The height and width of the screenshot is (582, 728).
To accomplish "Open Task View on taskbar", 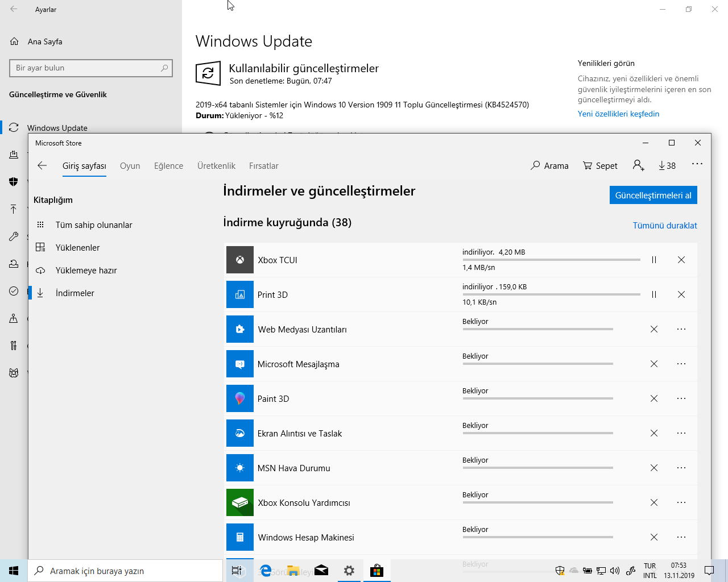I will point(237,571).
